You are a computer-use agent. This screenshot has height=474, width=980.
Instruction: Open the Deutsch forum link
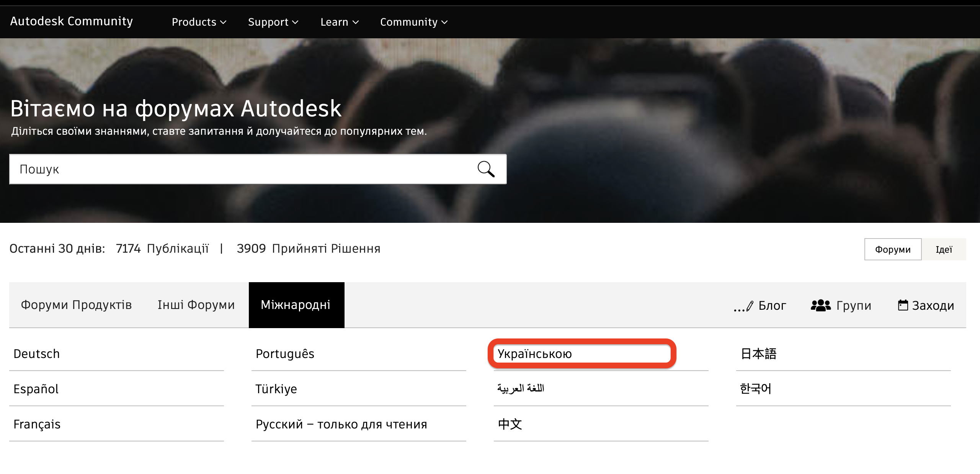(x=37, y=354)
